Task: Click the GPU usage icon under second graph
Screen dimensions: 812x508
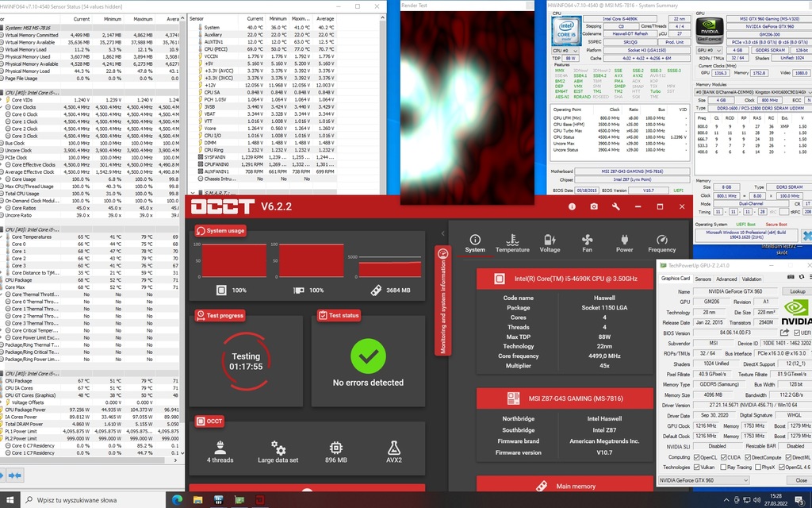Action: click(x=299, y=291)
